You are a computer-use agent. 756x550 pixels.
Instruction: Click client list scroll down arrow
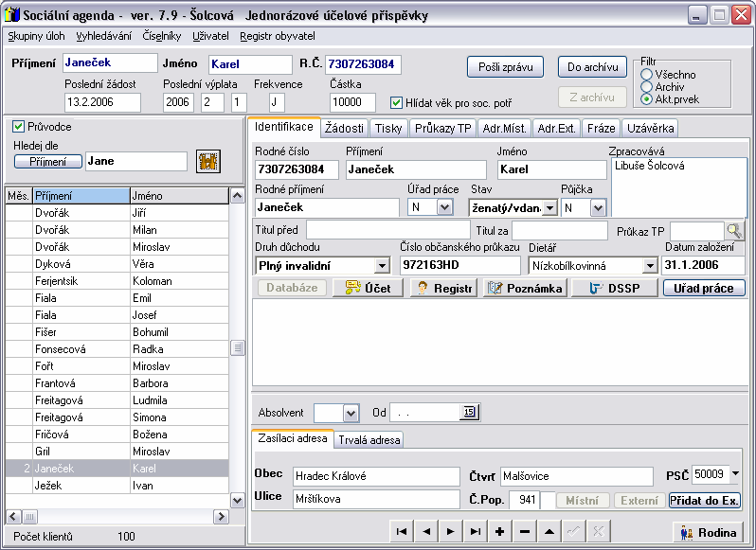click(x=237, y=501)
